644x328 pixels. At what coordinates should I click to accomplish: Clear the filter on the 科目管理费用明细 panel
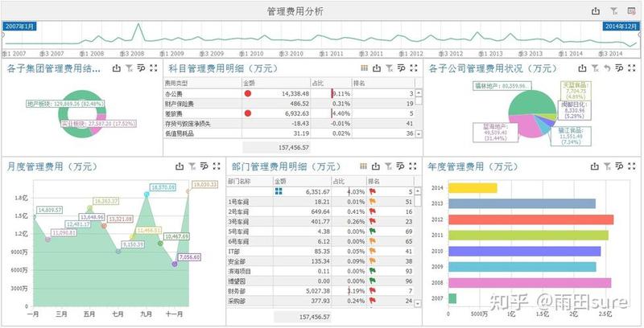tap(389, 68)
